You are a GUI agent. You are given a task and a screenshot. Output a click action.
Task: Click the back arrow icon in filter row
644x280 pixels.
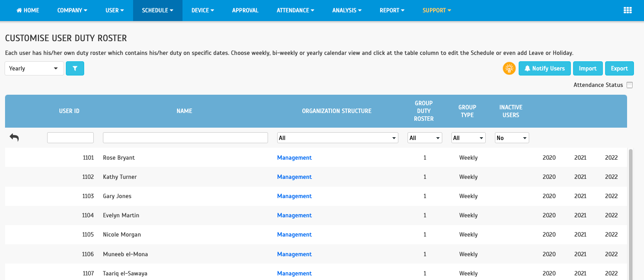[14, 137]
